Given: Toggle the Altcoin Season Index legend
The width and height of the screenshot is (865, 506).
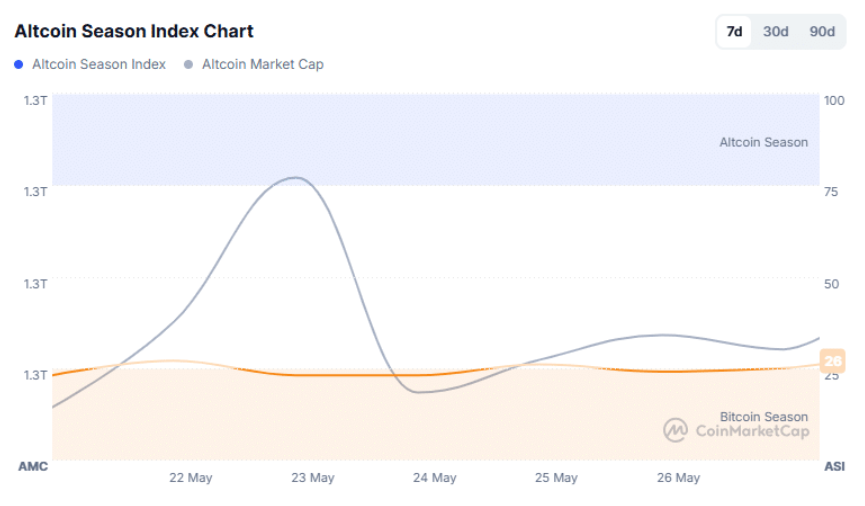Looking at the screenshot, I should tap(98, 64).
